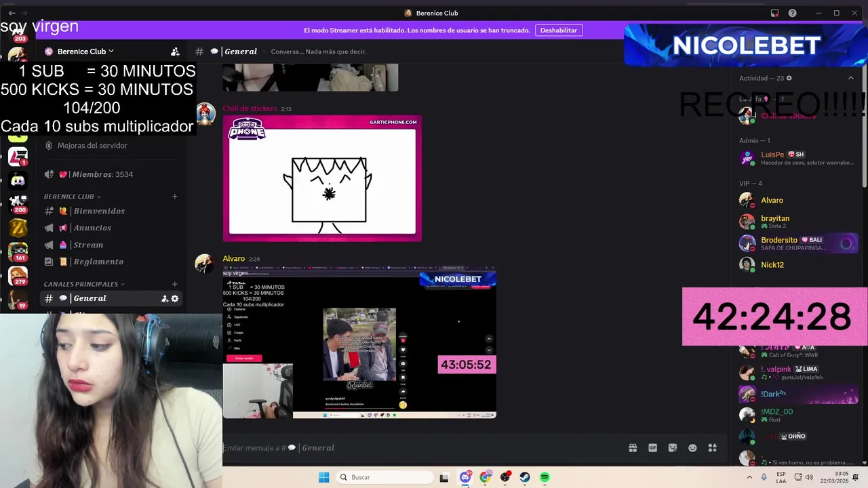Click the microphone icon in system tray
Viewport: 868px width, 488px height.
(764, 477)
